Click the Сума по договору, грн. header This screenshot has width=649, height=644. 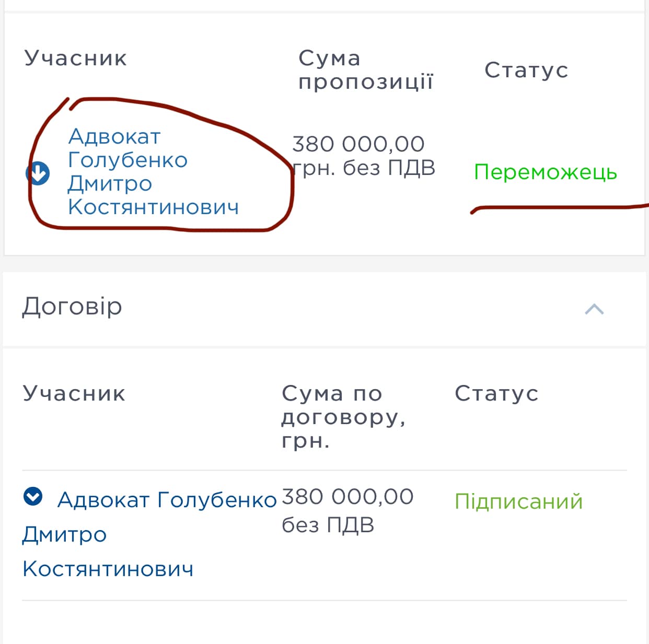(x=343, y=417)
